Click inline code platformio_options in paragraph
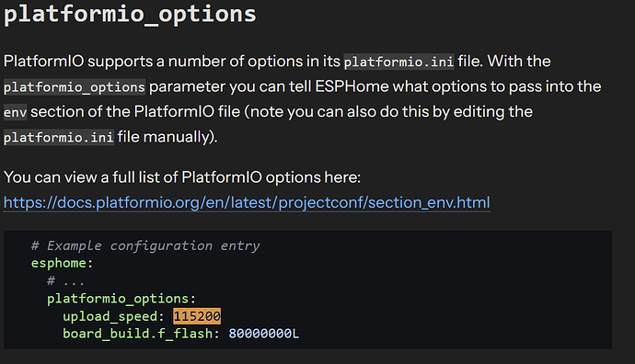635x364 pixels. point(75,87)
